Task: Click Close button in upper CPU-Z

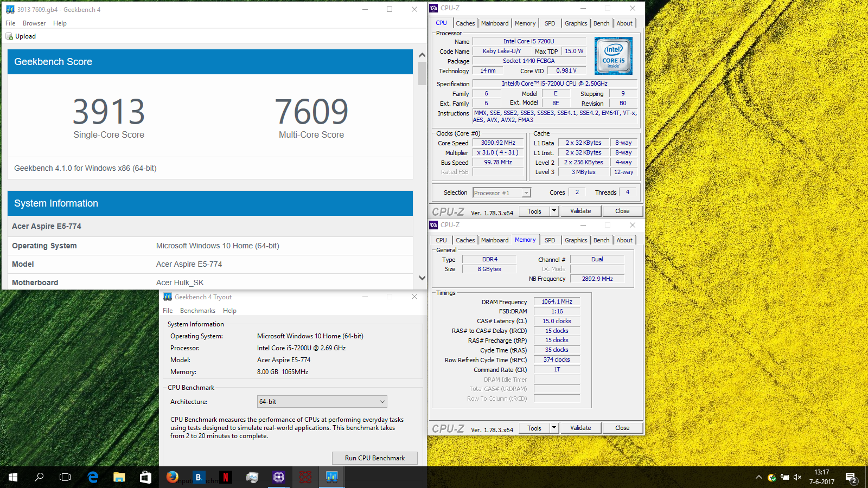Action: point(622,211)
